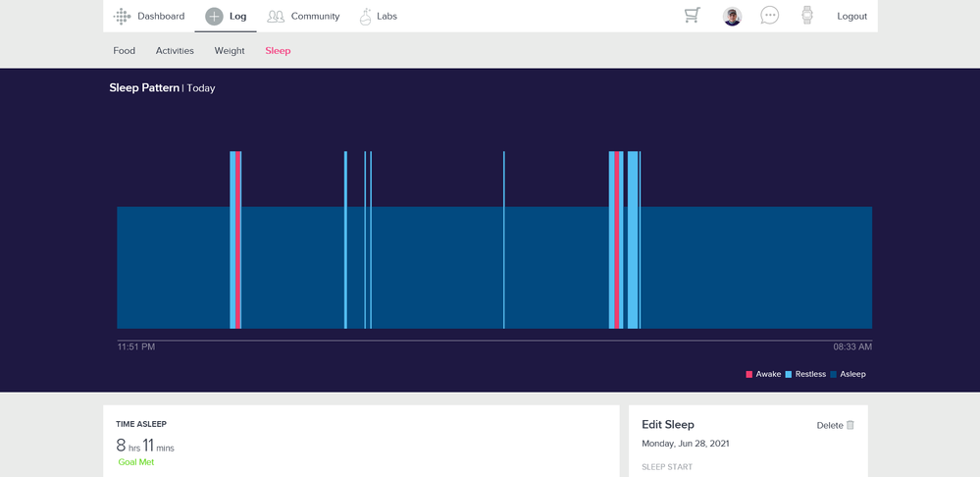980x477 pixels.
Task: Open the shopping cart store icon
Action: (x=693, y=16)
